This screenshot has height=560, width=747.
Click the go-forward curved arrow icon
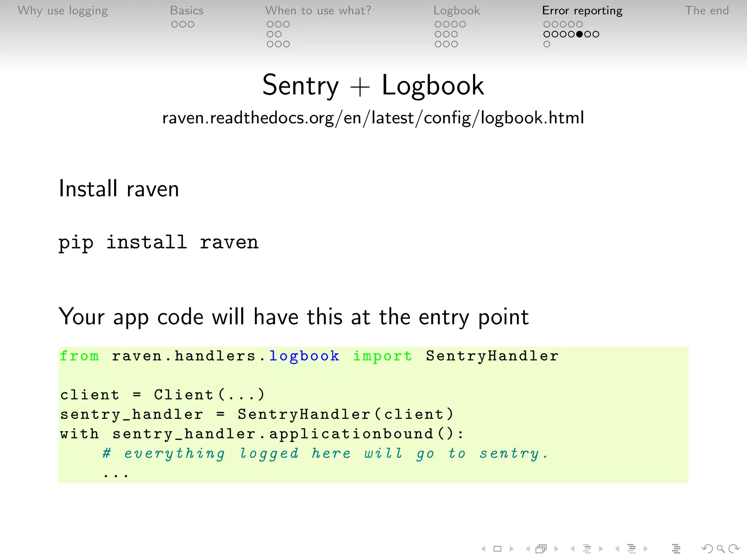(734, 548)
